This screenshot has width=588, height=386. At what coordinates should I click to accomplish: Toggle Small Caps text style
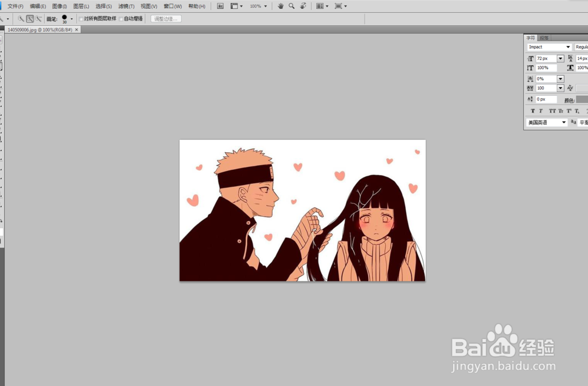(x=560, y=111)
